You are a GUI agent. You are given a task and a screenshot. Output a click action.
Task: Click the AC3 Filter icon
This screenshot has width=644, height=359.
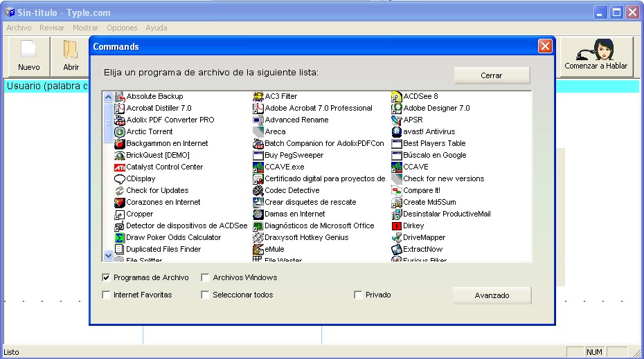[x=258, y=97]
